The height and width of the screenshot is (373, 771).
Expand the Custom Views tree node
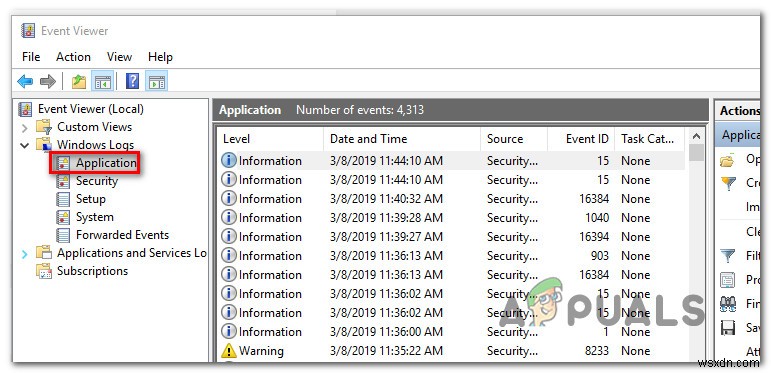[x=25, y=128]
